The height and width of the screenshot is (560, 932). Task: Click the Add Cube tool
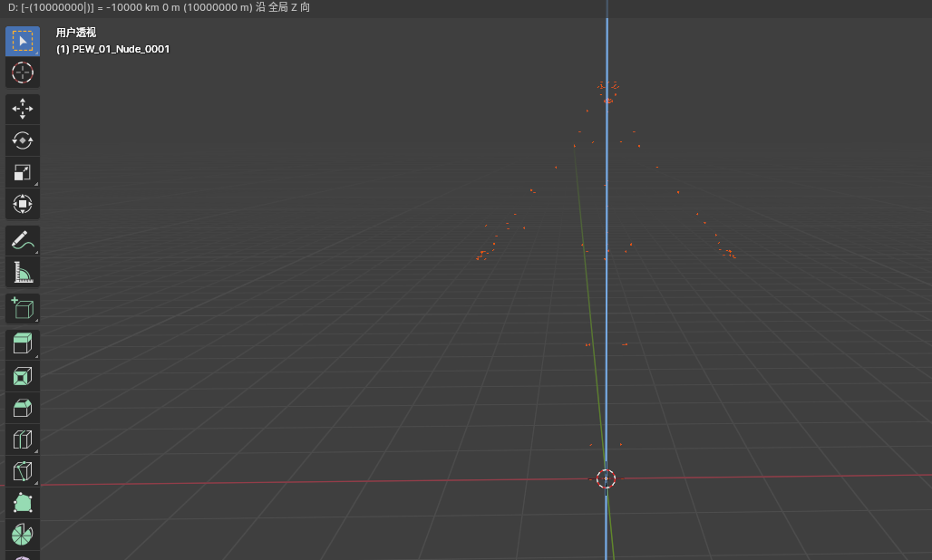tap(23, 308)
